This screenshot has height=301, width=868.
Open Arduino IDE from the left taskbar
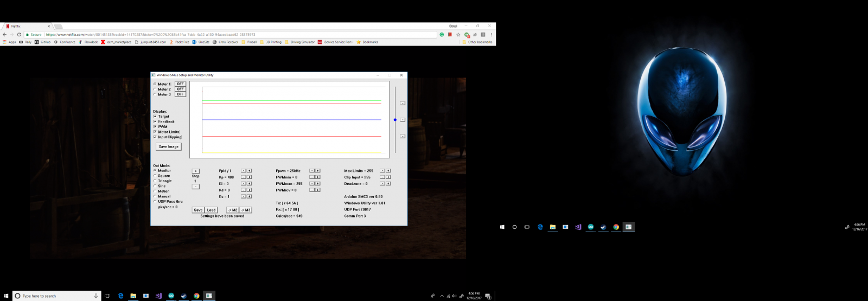[171, 296]
